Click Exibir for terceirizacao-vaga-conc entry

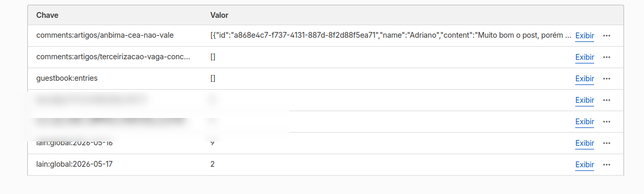[585, 57]
